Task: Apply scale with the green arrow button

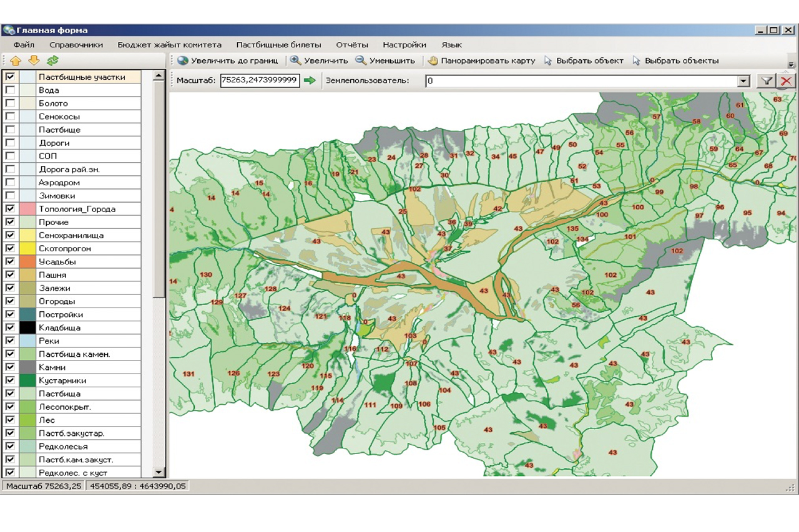Action: pyautogui.click(x=310, y=80)
